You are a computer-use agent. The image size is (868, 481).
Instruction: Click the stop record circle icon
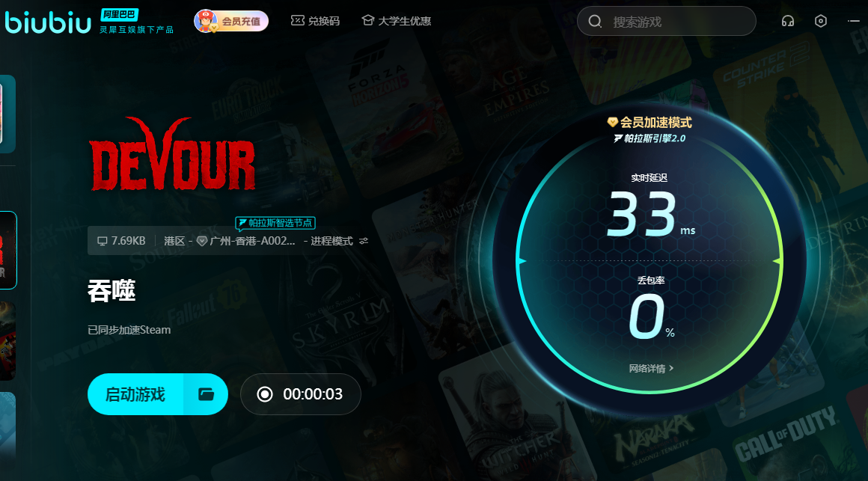pyautogui.click(x=265, y=394)
